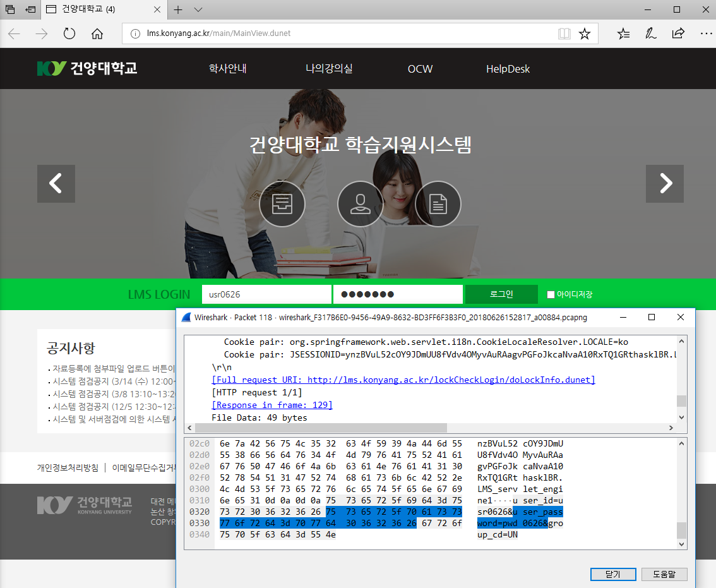
Task: Open Reading view in address bar
Action: tap(564, 33)
